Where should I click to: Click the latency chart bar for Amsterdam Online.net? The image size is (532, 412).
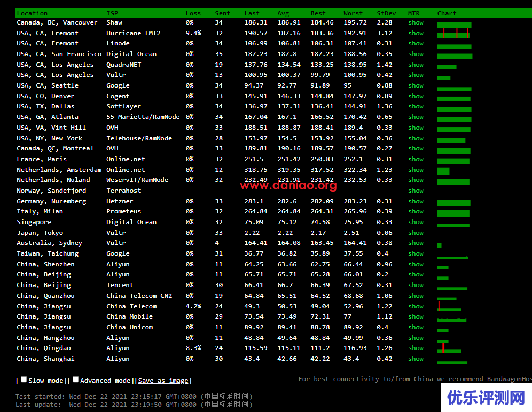(443, 171)
